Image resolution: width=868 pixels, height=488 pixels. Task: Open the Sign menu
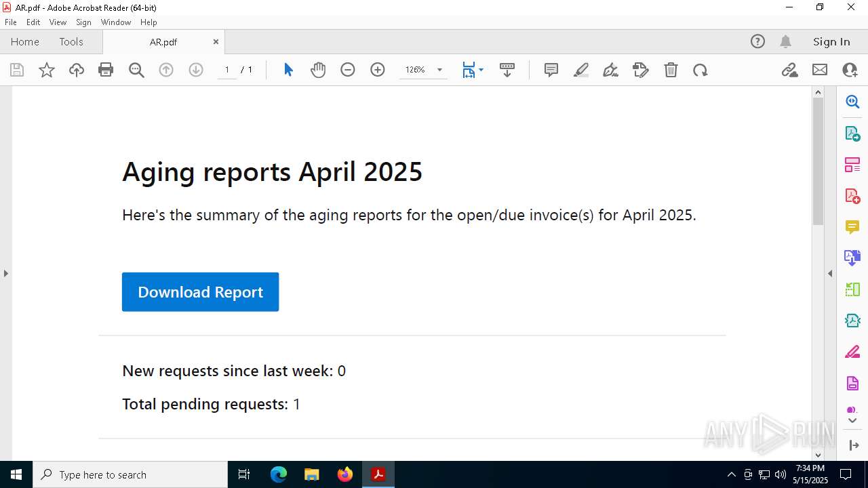[83, 22]
